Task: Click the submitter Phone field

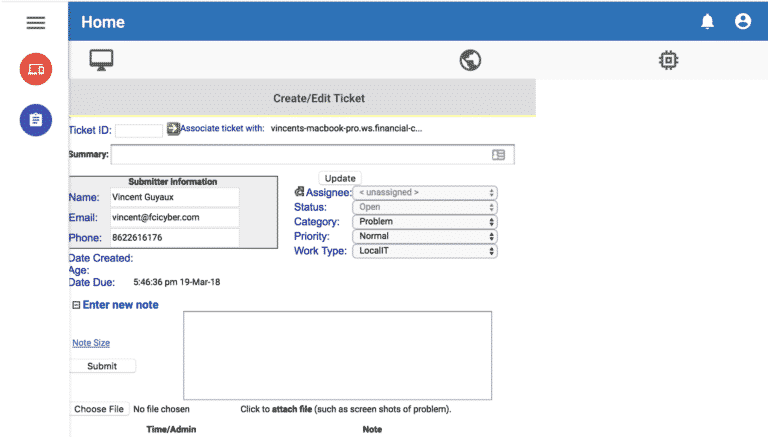Action: pyautogui.click(x=174, y=238)
